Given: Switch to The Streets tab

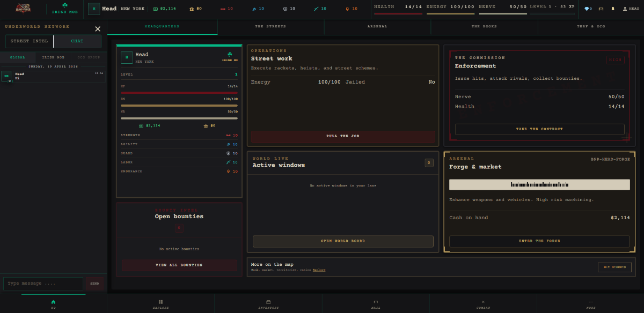Looking at the screenshot, I should coord(270,26).
